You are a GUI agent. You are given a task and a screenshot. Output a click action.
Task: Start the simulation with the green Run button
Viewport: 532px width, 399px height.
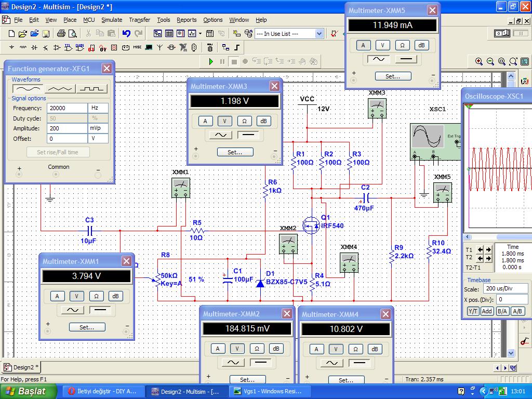pyautogui.click(x=211, y=61)
